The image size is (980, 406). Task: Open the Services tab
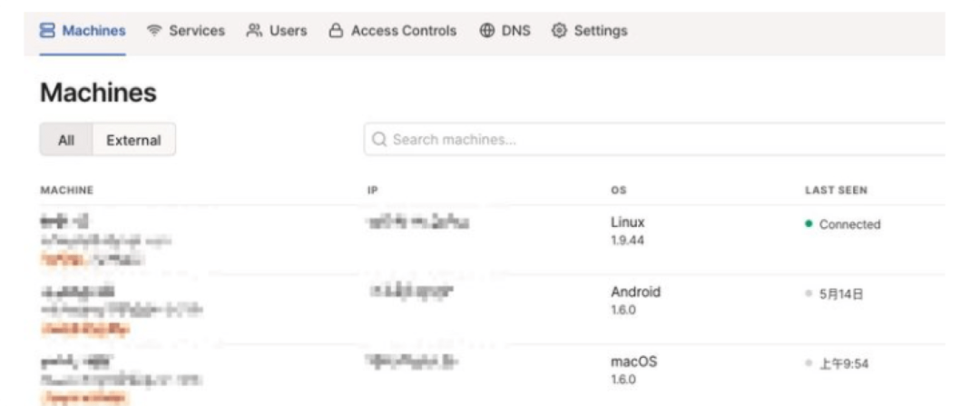[196, 31]
